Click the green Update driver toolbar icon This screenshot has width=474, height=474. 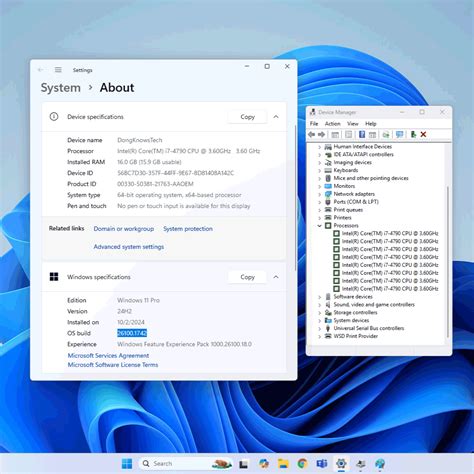[x=386, y=134]
